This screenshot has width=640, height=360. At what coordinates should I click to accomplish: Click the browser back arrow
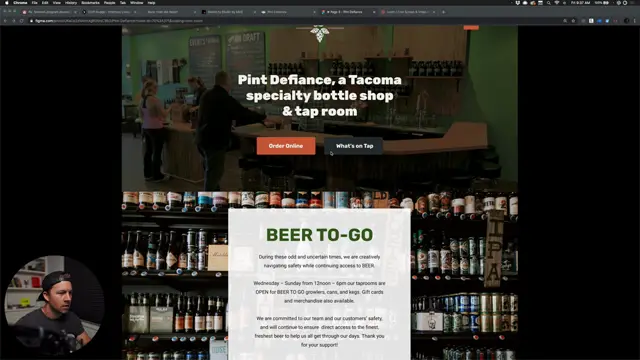point(6,20)
